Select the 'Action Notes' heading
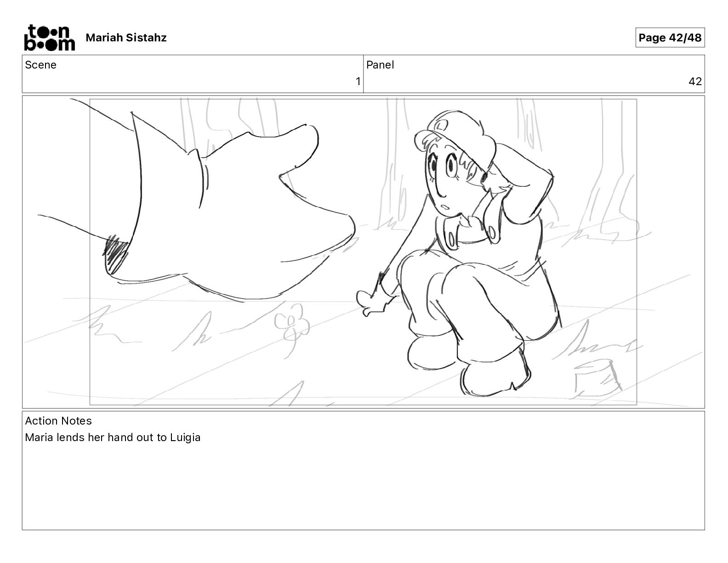The height and width of the screenshot is (563, 728). (x=58, y=421)
